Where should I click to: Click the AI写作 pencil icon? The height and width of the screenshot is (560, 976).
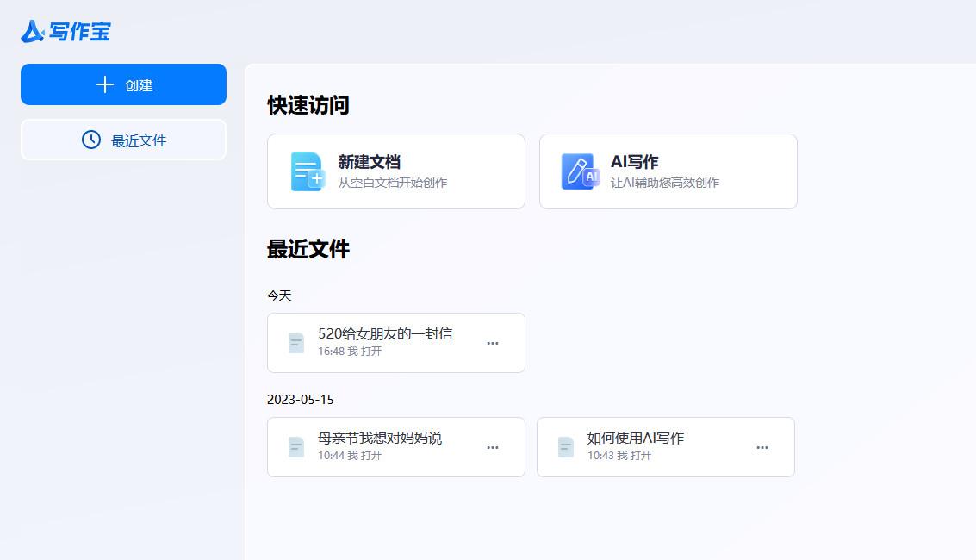click(x=580, y=171)
